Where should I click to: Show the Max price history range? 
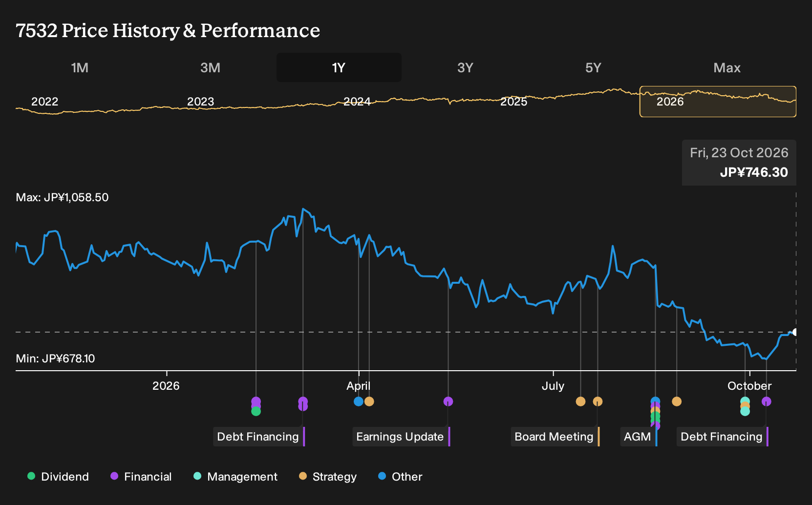[727, 67]
